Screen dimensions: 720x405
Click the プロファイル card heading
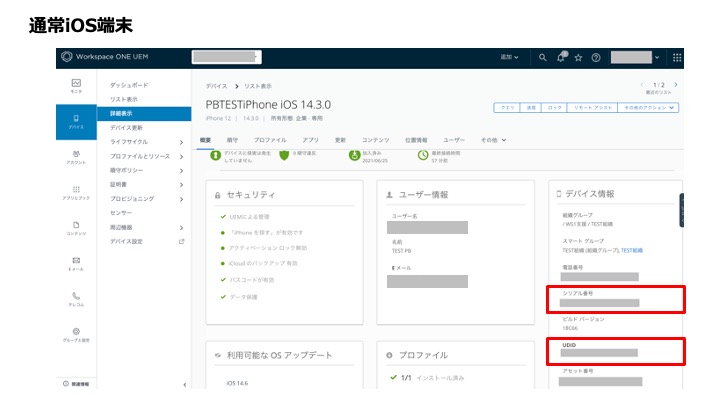[423, 355]
